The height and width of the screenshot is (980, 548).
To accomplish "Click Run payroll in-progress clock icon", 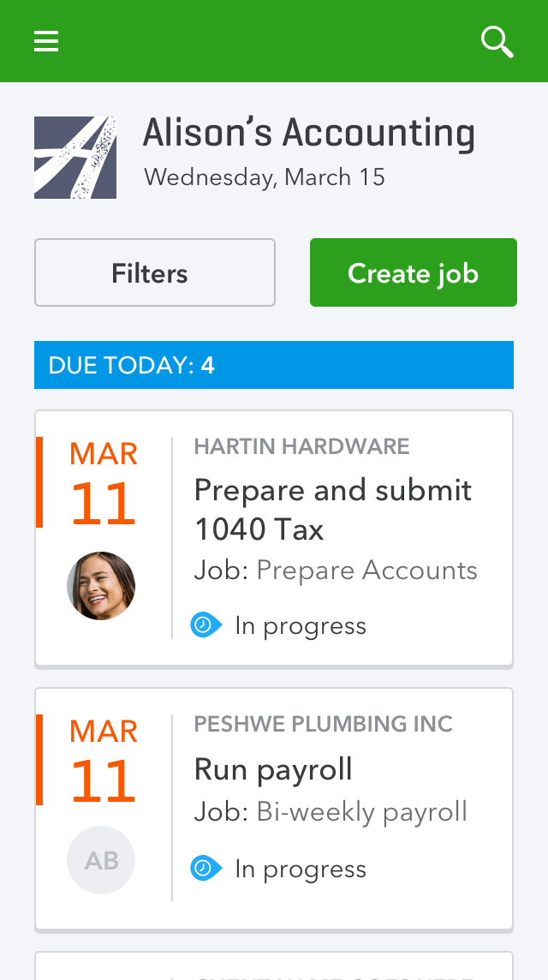I will pos(205,869).
